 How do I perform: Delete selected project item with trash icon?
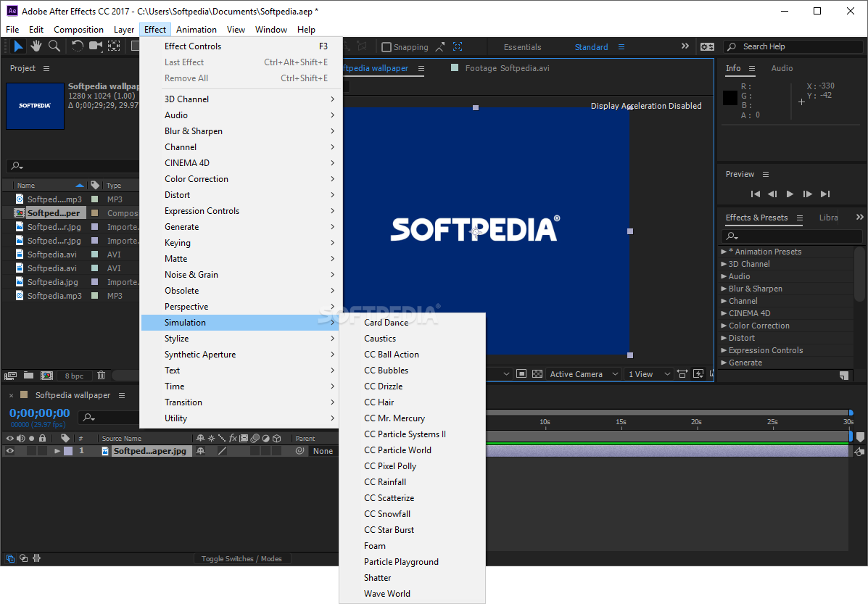[x=102, y=376]
